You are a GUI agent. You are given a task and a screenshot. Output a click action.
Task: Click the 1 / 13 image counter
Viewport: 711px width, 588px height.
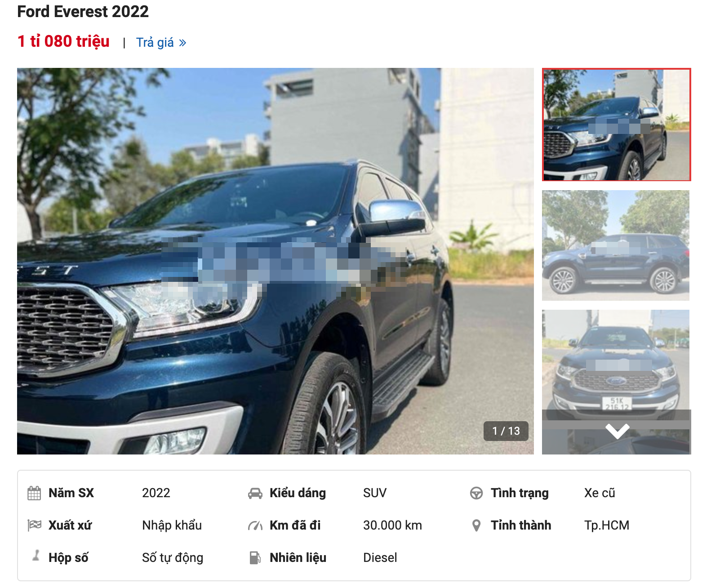pyautogui.click(x=506, y=431)
